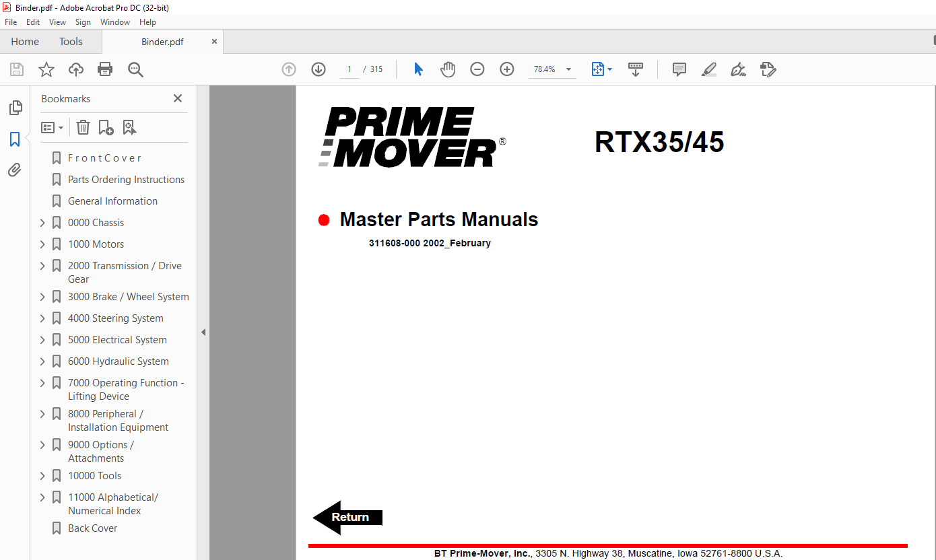Activate the Hand pan tool
This screenshot has width=936, height=560.
coord(448,69)
